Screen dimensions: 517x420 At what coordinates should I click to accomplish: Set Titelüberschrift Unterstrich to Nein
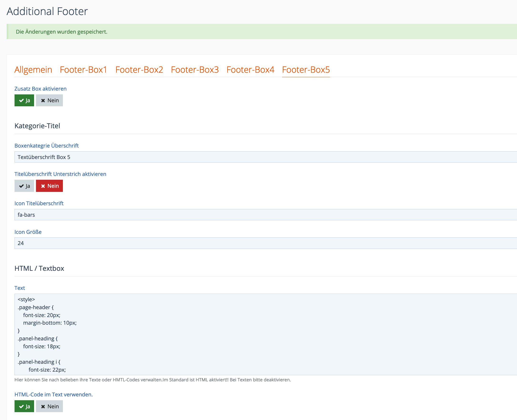click(x=49, y=186)
